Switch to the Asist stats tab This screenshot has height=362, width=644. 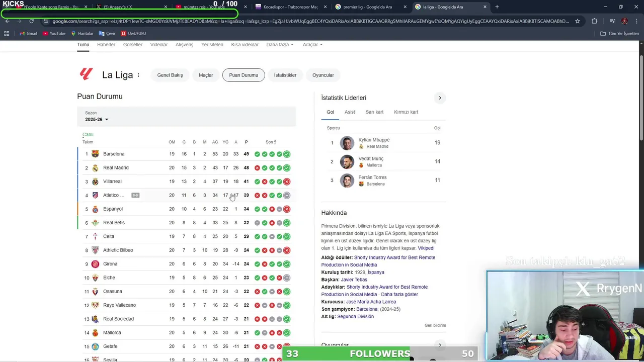click(350, 112)
